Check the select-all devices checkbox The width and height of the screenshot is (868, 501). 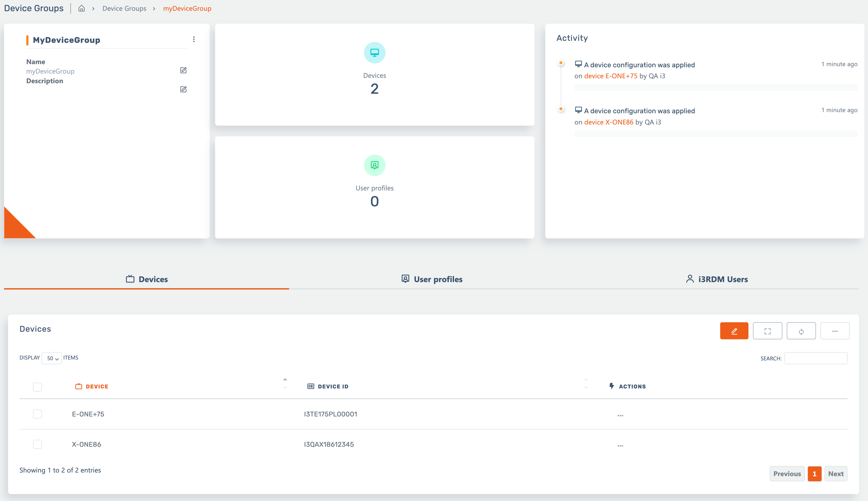37,387
